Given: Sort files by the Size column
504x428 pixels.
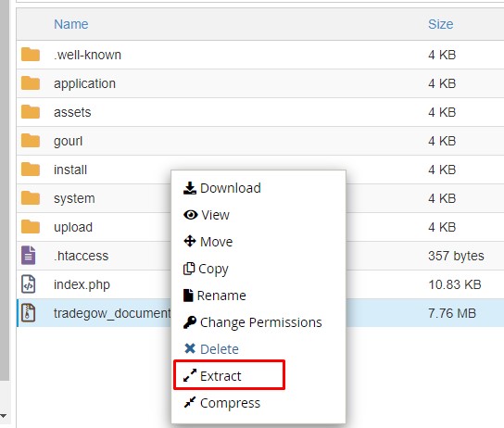Looking at the screenshot, I should tap(441, 24).
